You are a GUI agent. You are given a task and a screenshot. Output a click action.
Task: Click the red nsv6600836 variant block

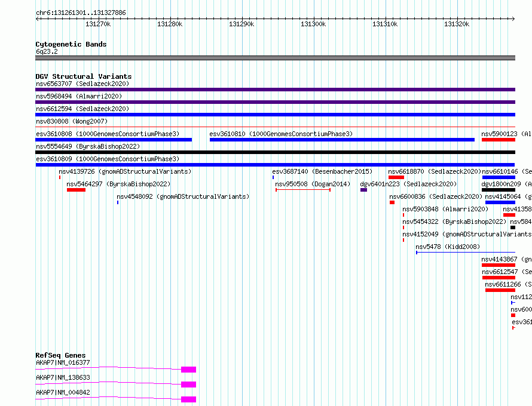tap(392, 202)
